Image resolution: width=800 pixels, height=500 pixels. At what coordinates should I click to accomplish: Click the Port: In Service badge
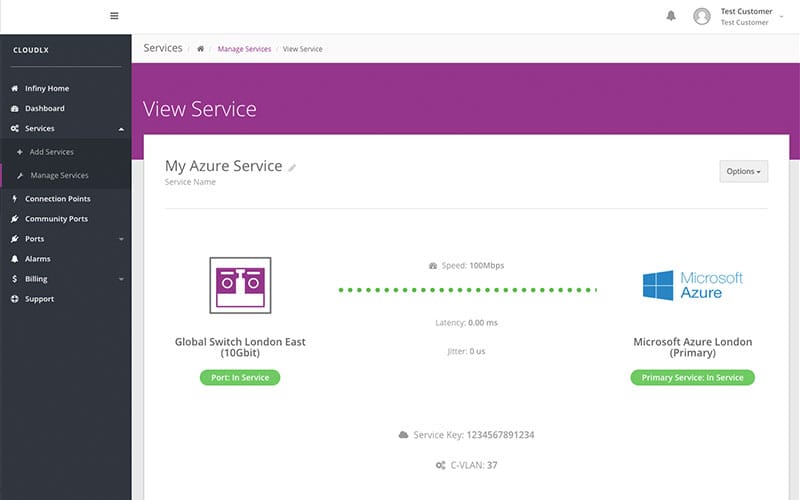click(240, 378)
